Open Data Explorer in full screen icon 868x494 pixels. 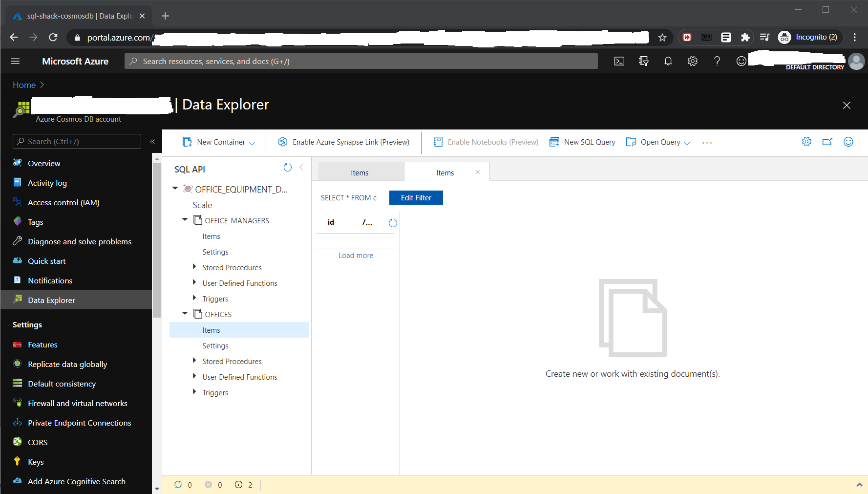(x=827, y=142)
